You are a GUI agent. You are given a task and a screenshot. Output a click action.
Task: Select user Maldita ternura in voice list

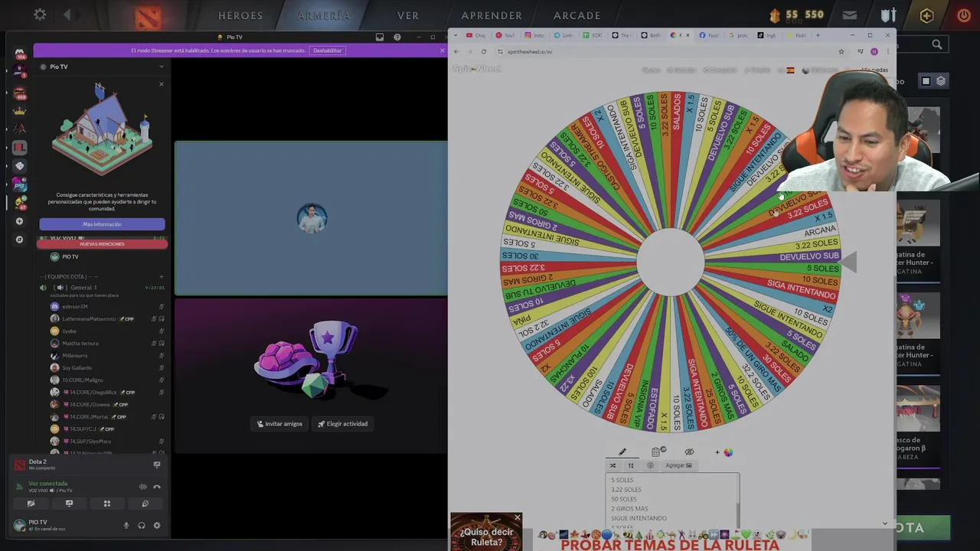(x=80, y=344)
